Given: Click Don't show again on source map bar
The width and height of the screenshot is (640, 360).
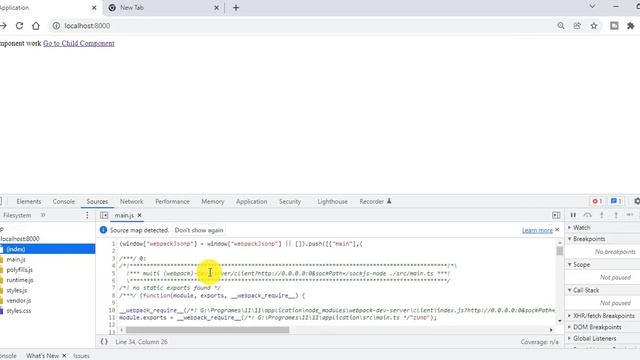Looking at the screenshot, I should click(199, 230).
